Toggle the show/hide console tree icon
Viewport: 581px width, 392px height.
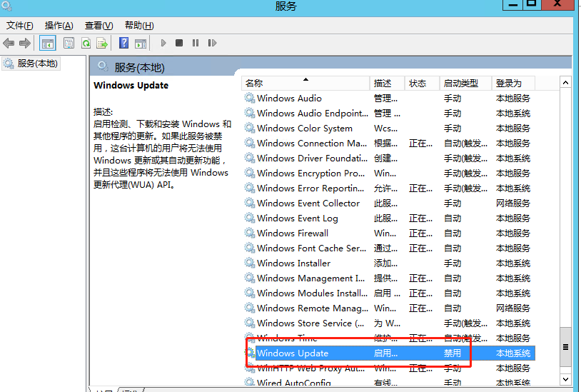coord(48,44)
